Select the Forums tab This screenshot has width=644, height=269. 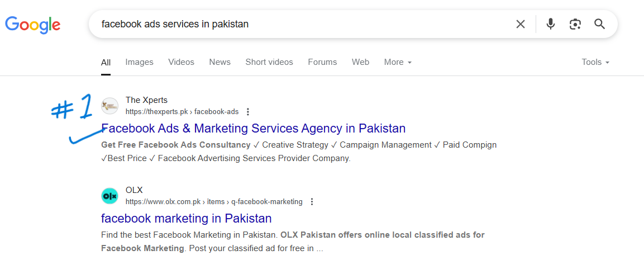322,62
